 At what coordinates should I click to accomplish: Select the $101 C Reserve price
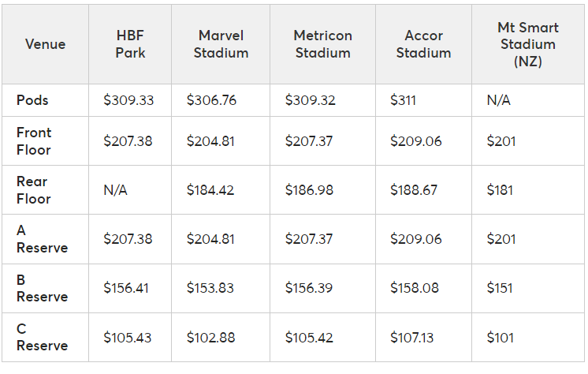point(501,338)
